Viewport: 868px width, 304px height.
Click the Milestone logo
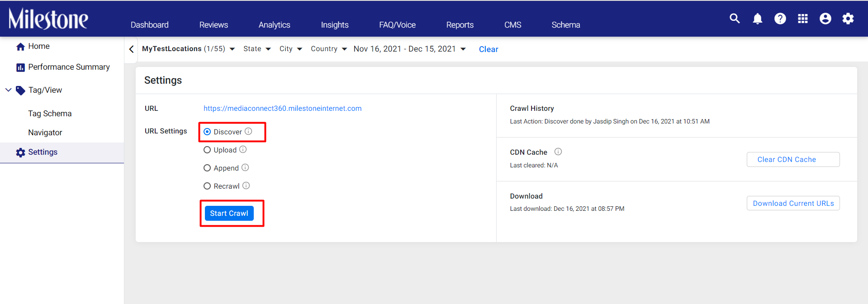[48, 19]
